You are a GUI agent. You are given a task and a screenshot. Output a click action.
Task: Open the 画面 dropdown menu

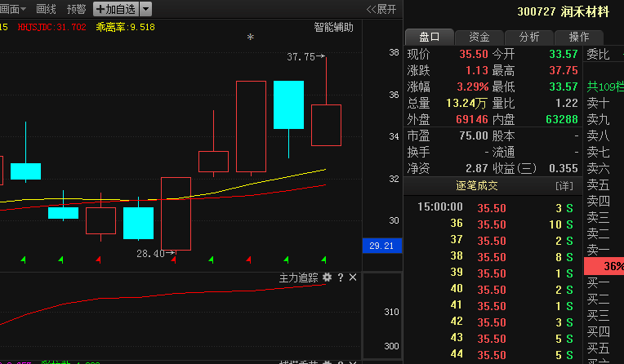click(x=13, y=9)
